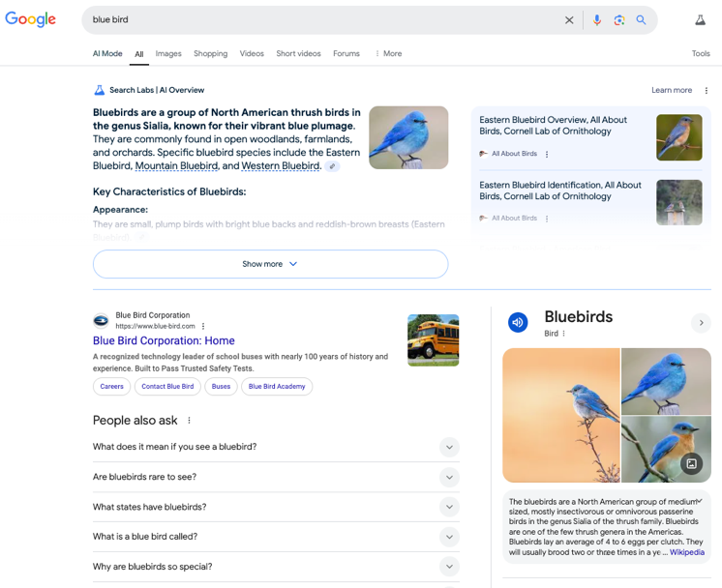Open the More search filters menu
Screen dimensions: 722x588
[x=389, y=54]
